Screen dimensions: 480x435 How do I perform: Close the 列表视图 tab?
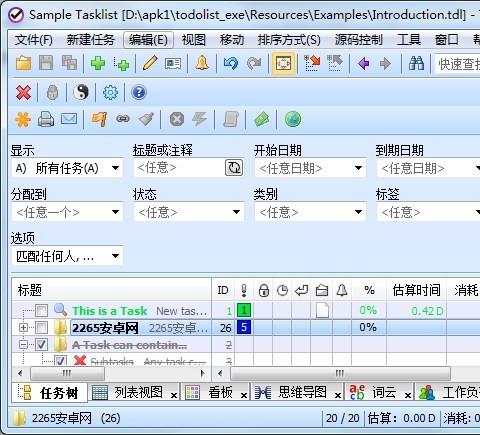tap(174, 395)
